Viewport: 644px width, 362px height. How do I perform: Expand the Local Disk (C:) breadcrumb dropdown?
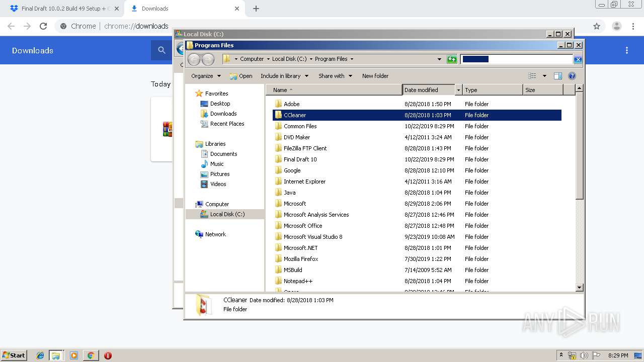click(x=311, y=59)
